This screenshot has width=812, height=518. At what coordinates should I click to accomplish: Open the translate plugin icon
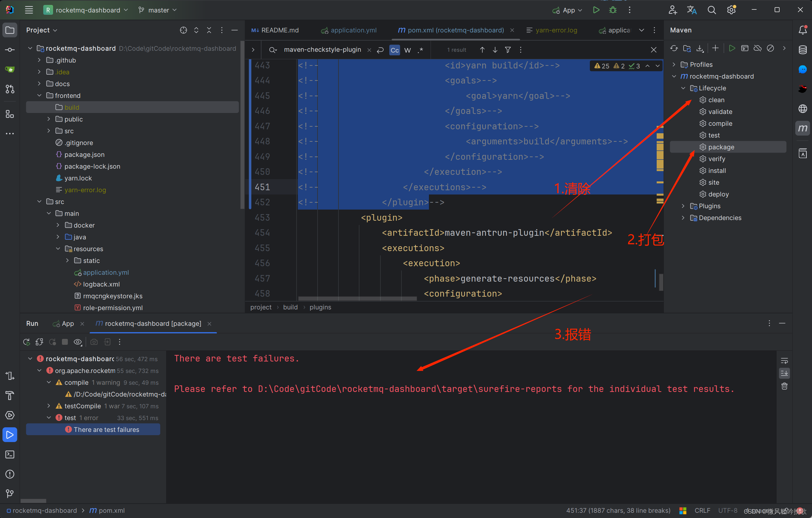(x=692, y=10)
